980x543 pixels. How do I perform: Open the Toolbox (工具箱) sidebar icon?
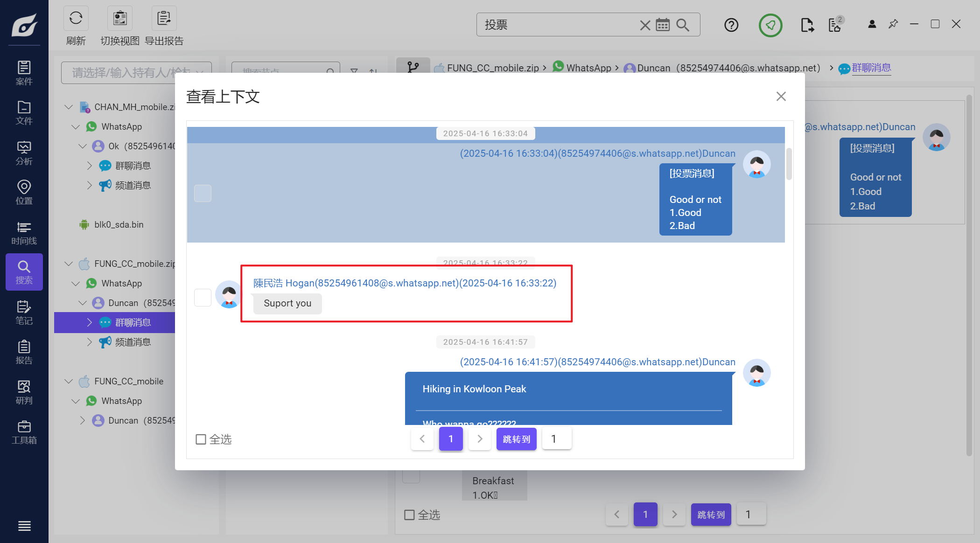point(24,432)
